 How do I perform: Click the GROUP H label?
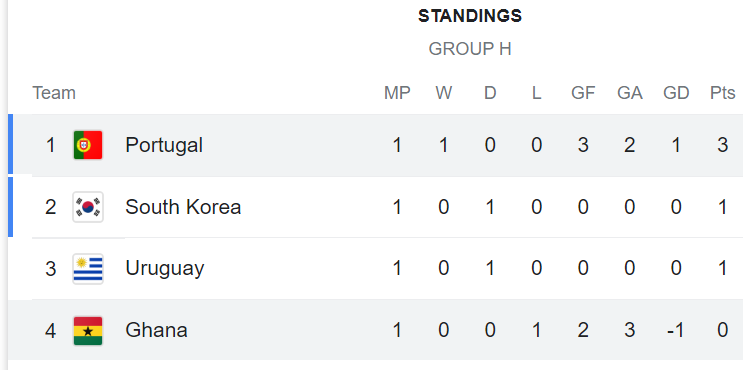pos(470,49)
